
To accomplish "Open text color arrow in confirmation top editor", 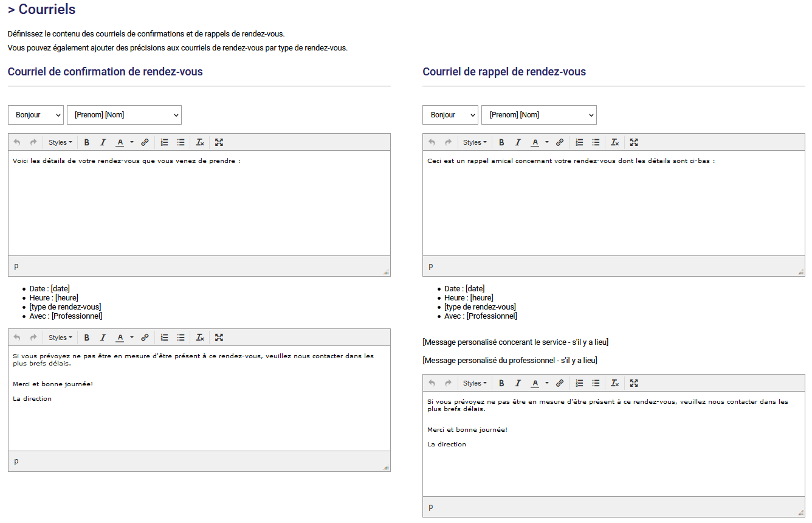I will click(x=132, y=142).
